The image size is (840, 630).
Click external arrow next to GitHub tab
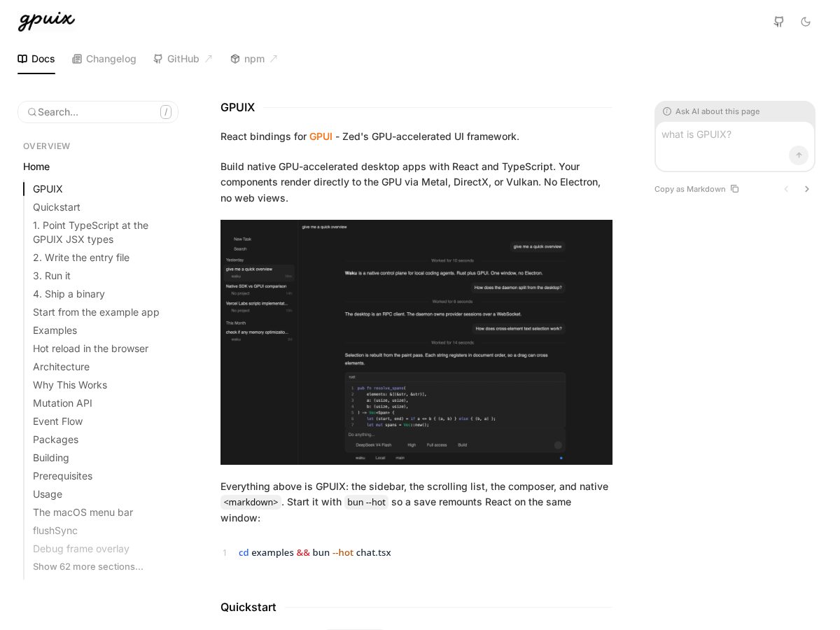tap(209, 59)
